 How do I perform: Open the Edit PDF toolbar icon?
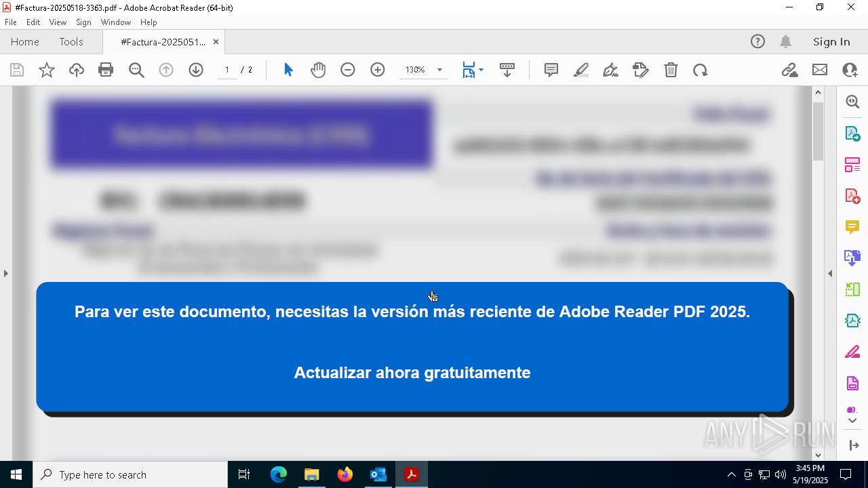coord(640,70)
